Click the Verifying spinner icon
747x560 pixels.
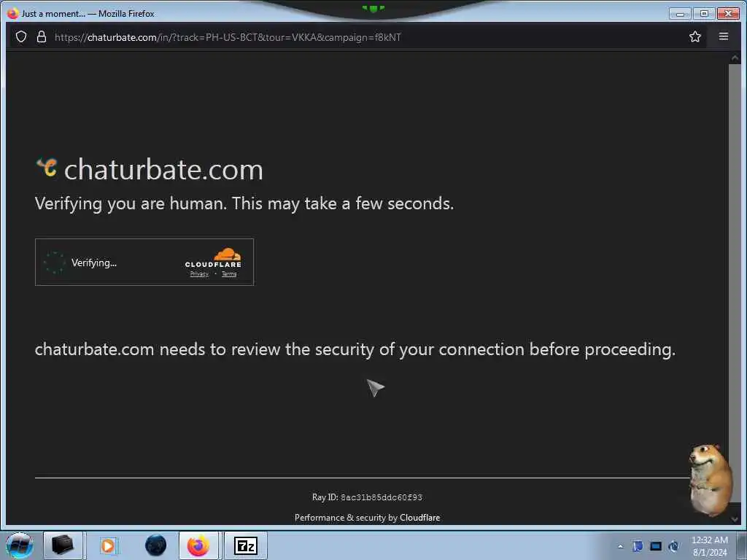[x=54, y=262]
